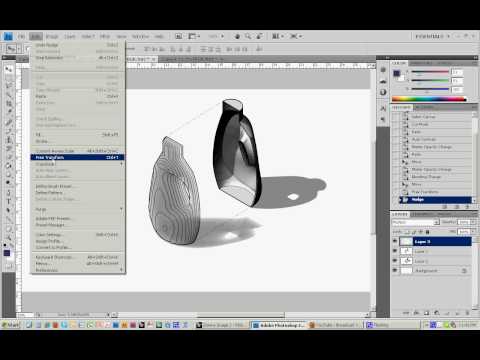Click Auto-Align Layers icon in options bar

pyautogui.click(x=259, y=49)
